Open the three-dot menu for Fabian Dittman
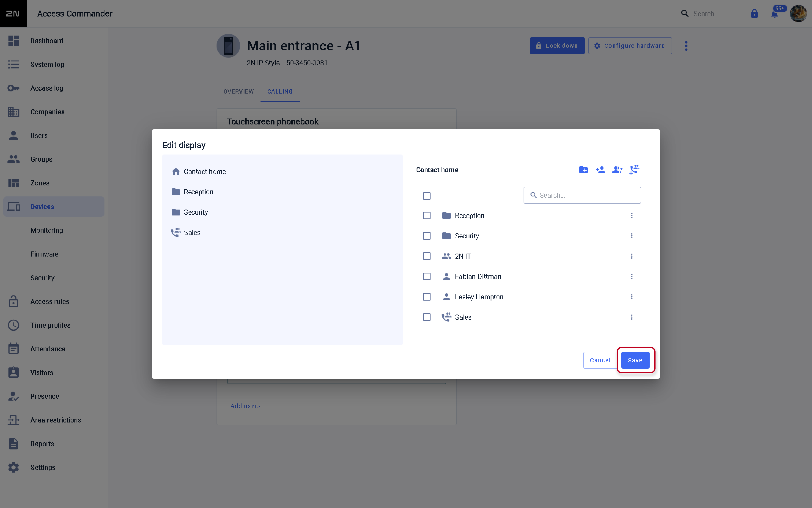This screenshot has width=812, height=508. pyautogui.click(x=631, y=276)
